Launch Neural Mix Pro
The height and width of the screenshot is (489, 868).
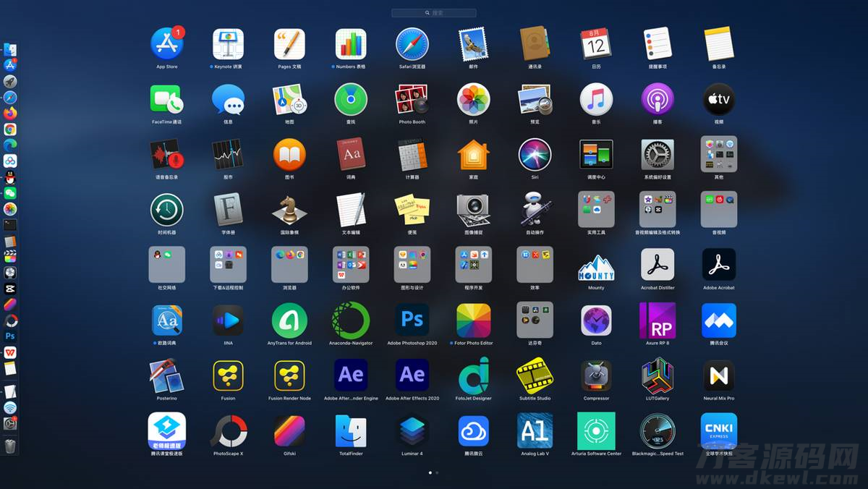pos(719,375)
